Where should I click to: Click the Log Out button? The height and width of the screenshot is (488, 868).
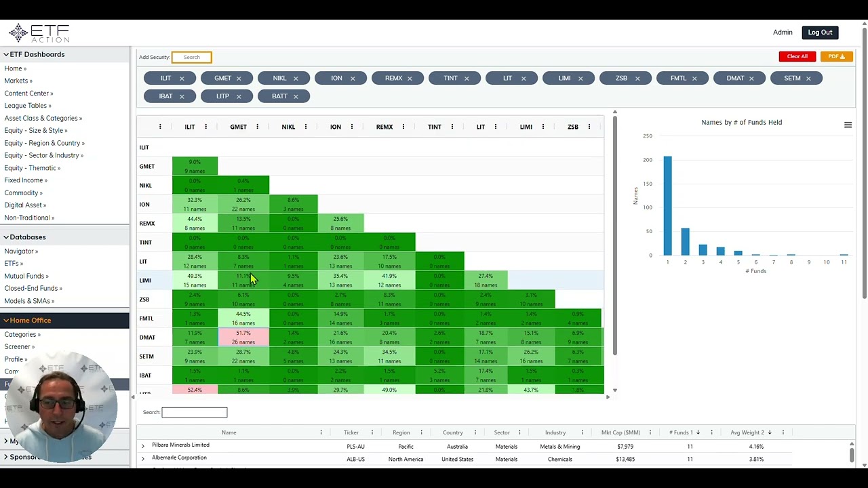pyautogui.click(x=820, y=33)
